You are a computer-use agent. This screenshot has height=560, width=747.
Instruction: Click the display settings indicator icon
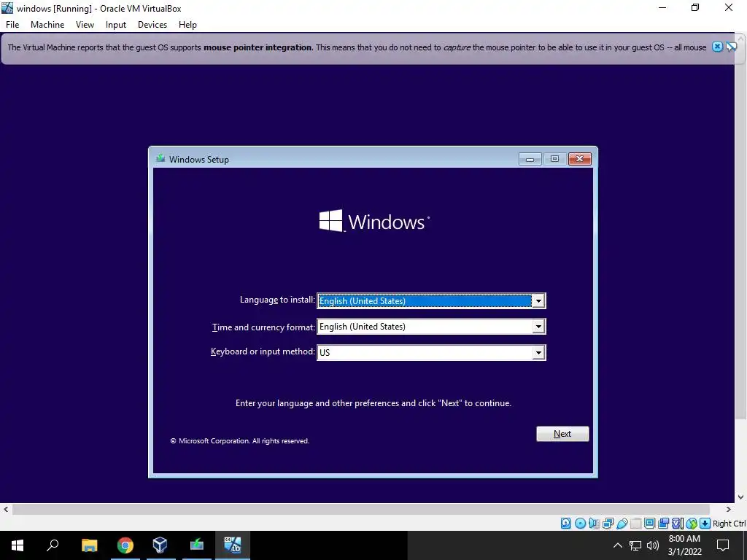649,524
